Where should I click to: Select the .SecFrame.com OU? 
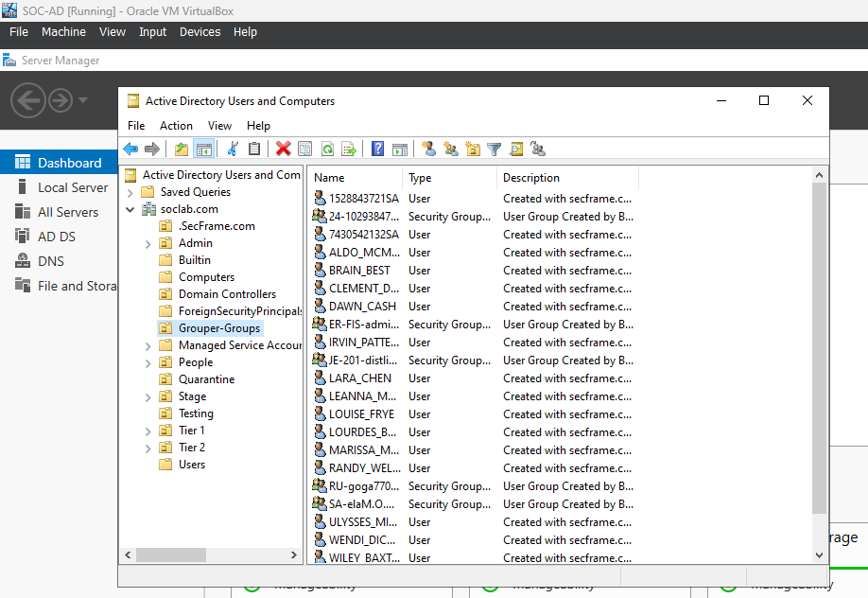tap(217, 225)
